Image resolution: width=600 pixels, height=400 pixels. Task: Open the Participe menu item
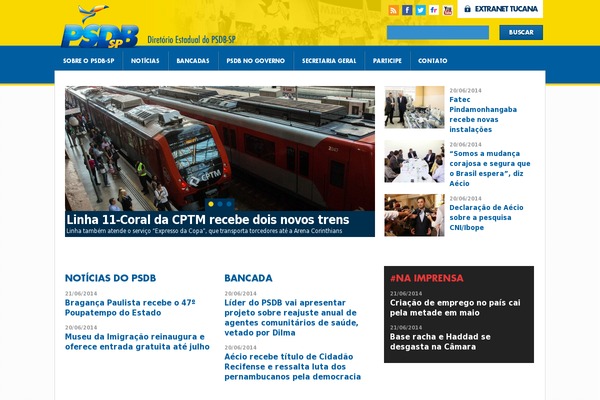click(x=387, y=60)
